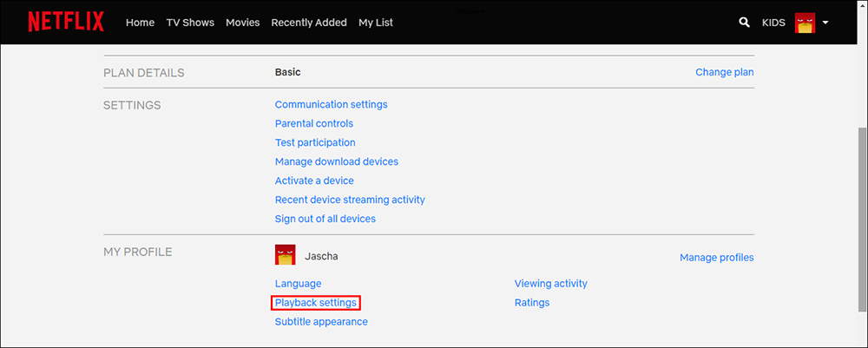
Task: Click the SETTINGS heading
Action: 132,105
